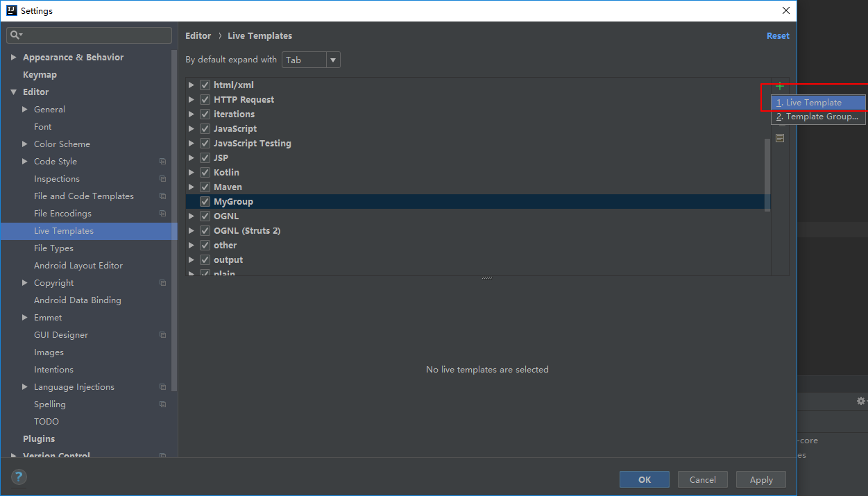Uncheck the html/xml template group checkbox
The height and width of the screenshot is (496, 868).
click(x=205, y=85)
